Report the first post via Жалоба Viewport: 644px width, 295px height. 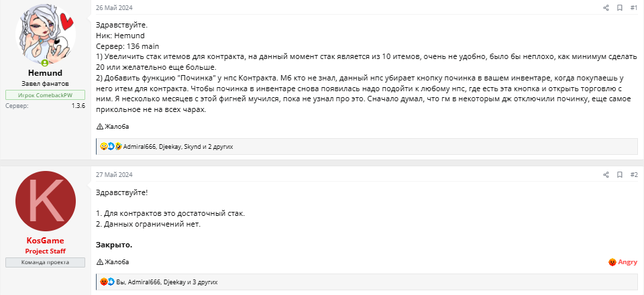[113, 126]
